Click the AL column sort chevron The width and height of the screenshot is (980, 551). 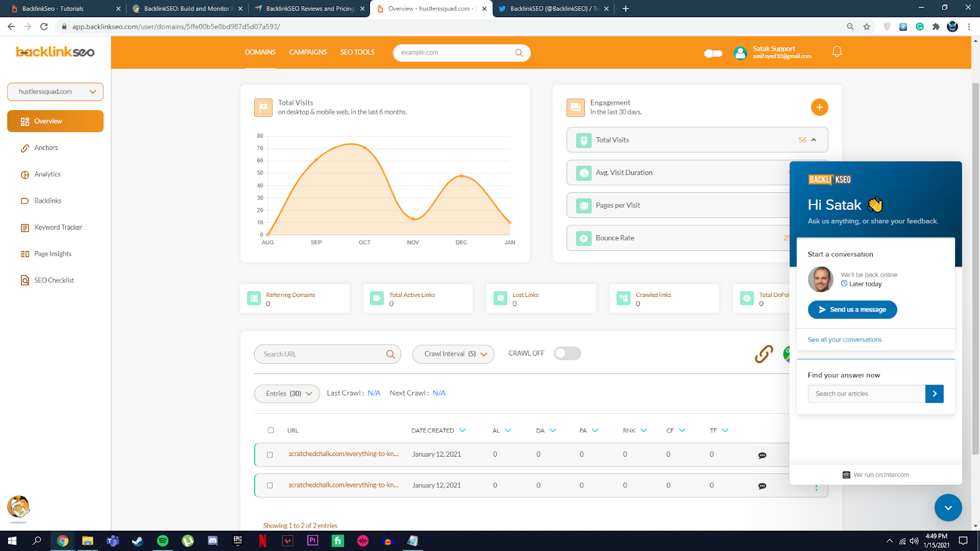coord(508,430)
